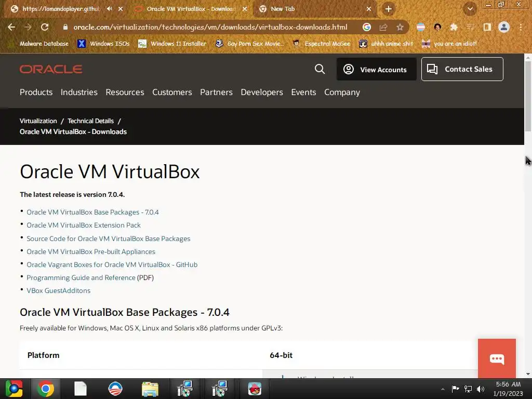Open the Chrome profile avatar

[x=504, y=27]
